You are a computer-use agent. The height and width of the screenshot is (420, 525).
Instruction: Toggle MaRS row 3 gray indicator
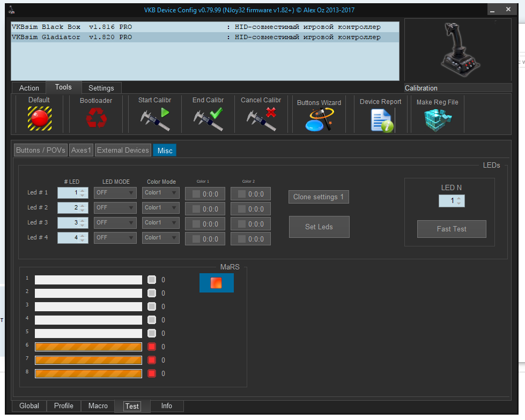point(152,306)
